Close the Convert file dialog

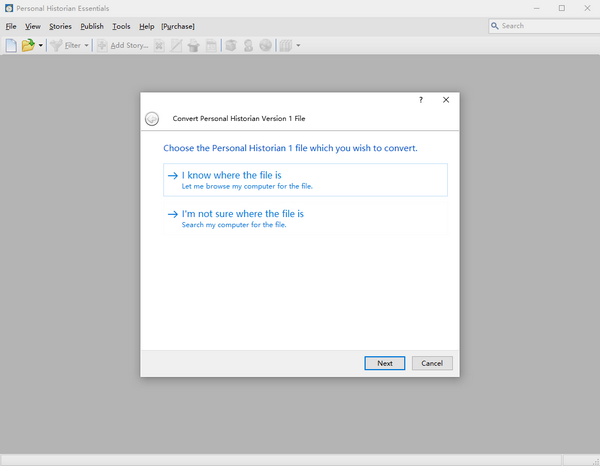coord(446,100)
